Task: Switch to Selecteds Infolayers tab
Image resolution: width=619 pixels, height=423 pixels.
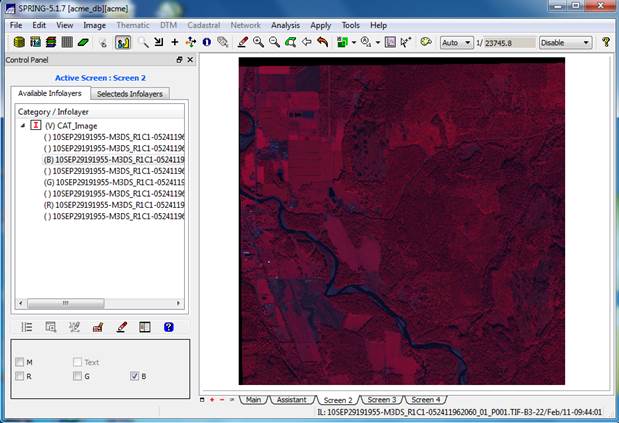Action: (x=130, y=94)
